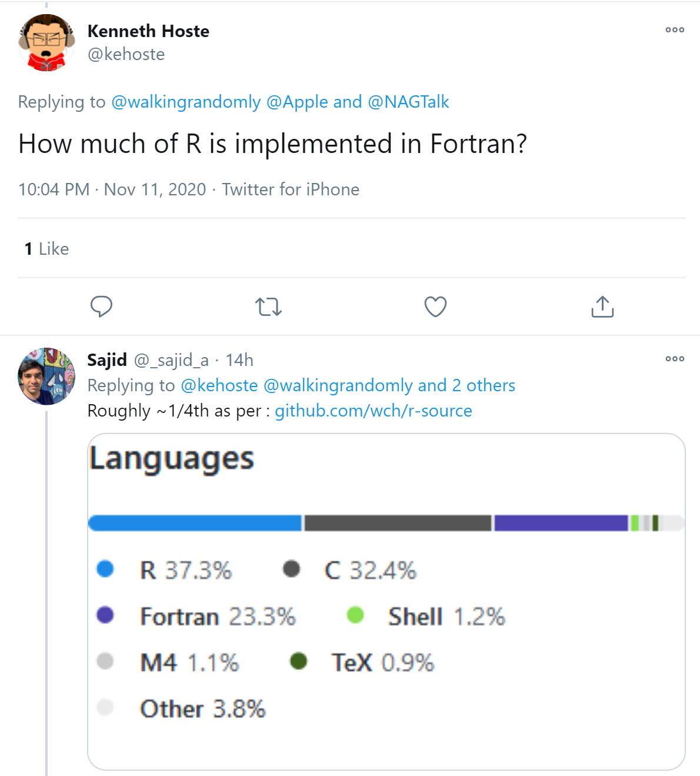The height and width of the screenshot is (776, 700).
Task: Open the github.com/wch/r-source link
Action: point(374,411)
